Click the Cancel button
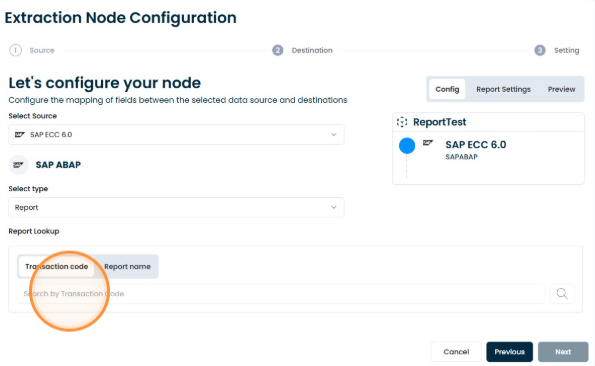595x366 pixels. pos(456,352)
